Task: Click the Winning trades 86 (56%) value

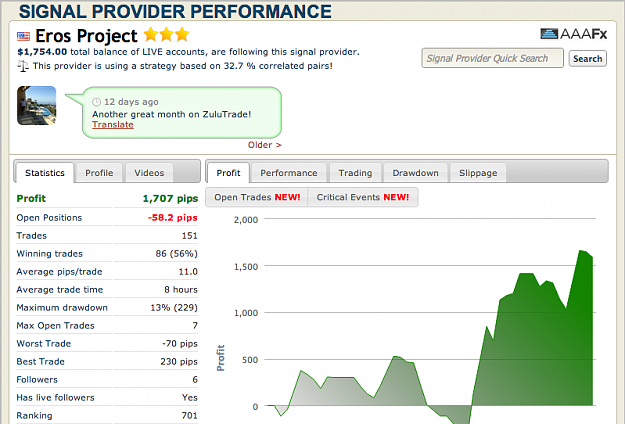Action: click(x=177, y=253)
